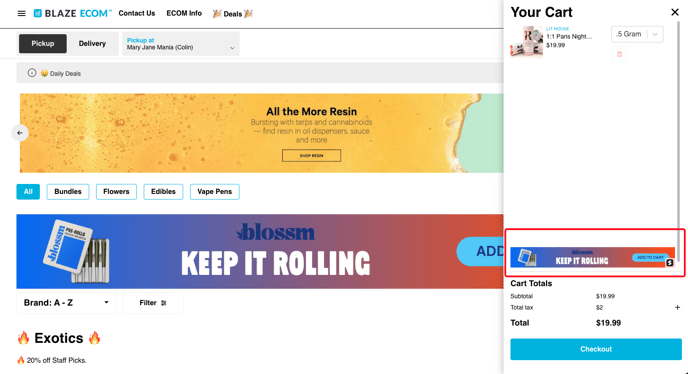
Task: Open the 1:1 Paris Night product thumbnail
Action: [x=527, y=41]
